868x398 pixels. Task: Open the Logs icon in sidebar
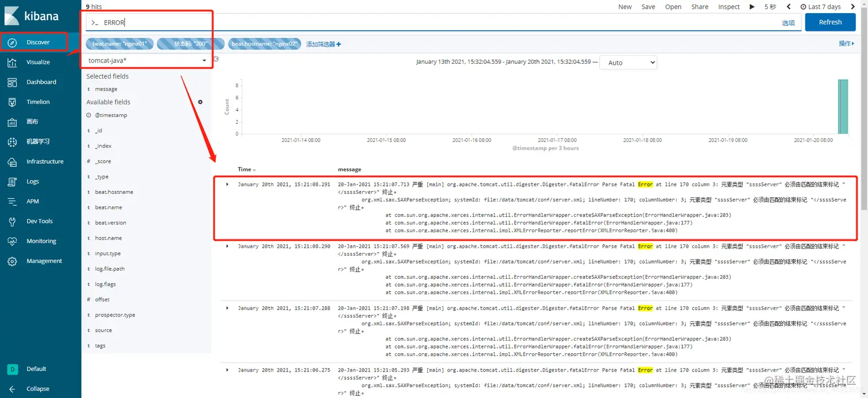(12, 182)
